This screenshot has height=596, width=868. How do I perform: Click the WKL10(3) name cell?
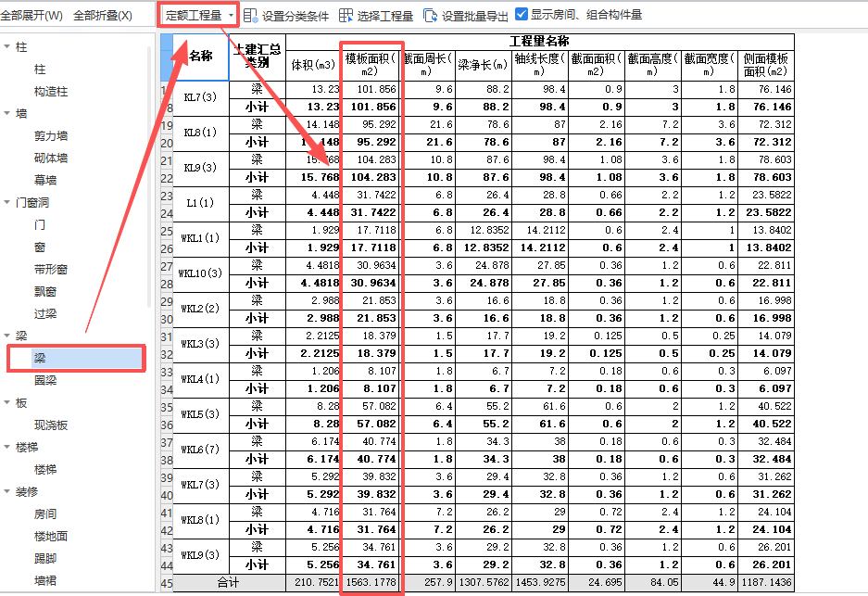201,273
